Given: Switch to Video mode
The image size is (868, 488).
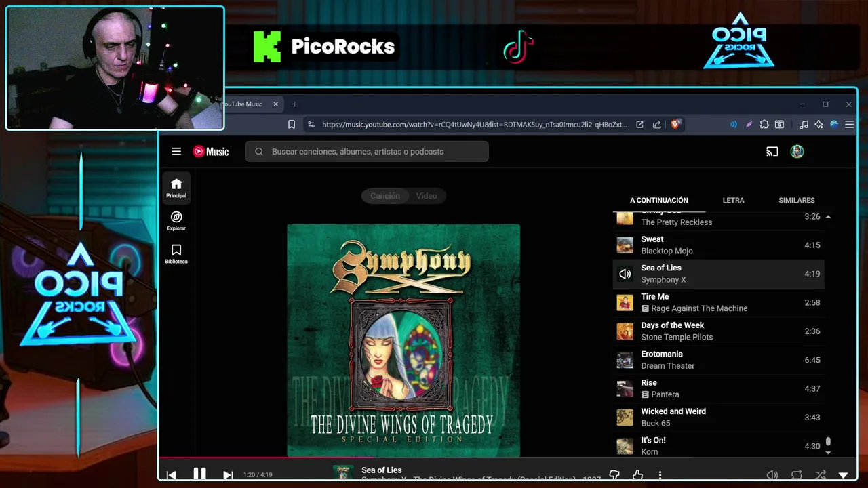Looking at the screenshot, I should [427, 196].
